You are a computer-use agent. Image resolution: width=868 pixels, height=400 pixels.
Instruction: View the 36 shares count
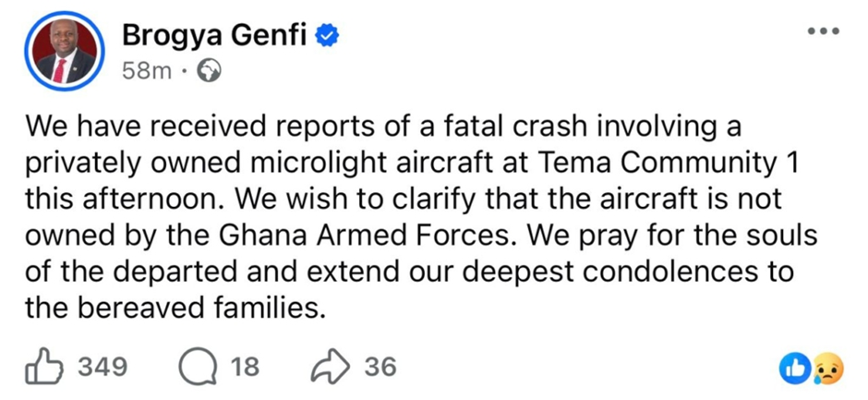pos(380,368)
